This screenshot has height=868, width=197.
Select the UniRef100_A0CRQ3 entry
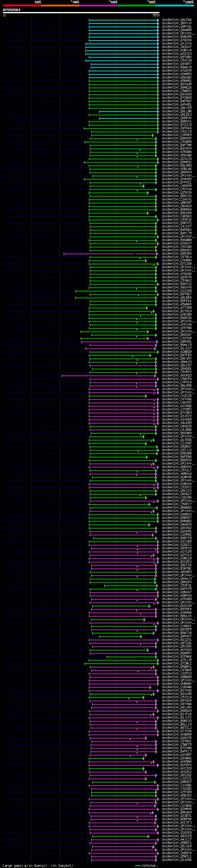(177, 375)
